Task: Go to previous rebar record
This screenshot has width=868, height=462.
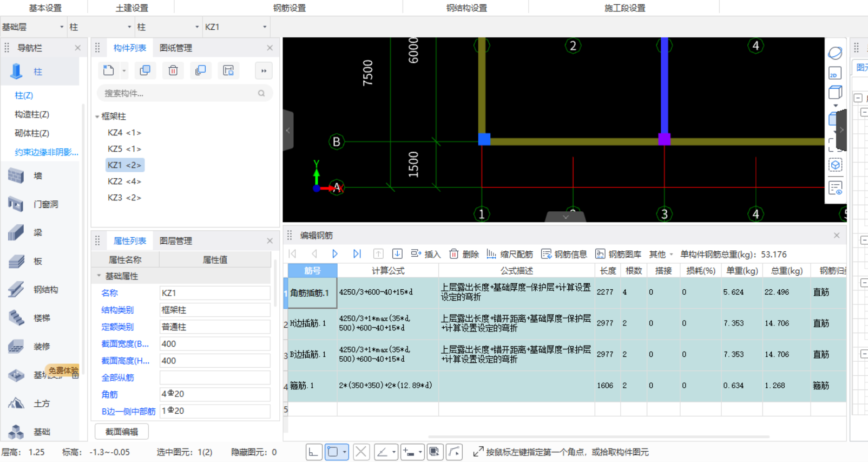Action: click(314, 253)
